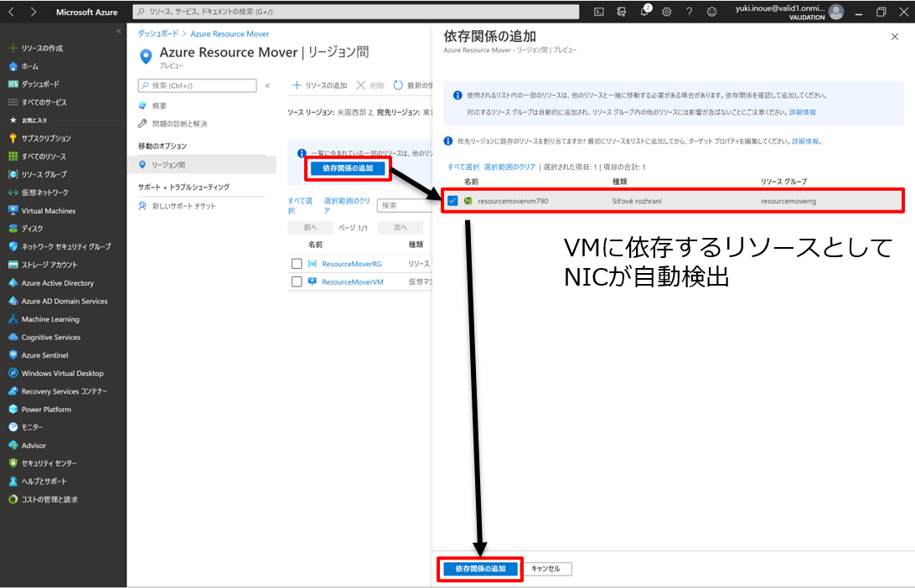Click the refresh toolbar button
Viewport: 915px width, 588px height.
(412, 85)
